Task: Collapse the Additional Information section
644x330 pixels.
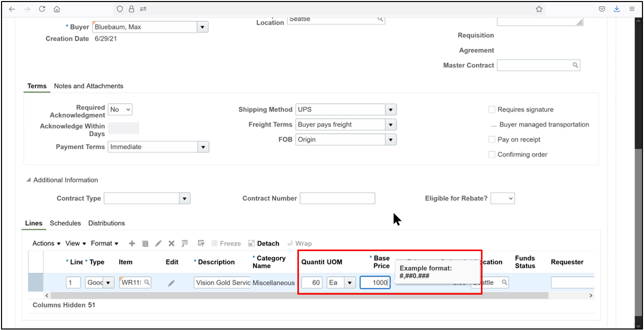Action: pos(29,180)
